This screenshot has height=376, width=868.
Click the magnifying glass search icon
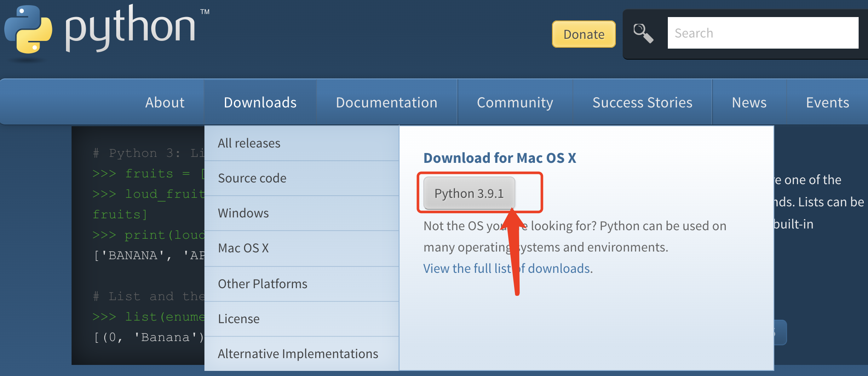643,33
